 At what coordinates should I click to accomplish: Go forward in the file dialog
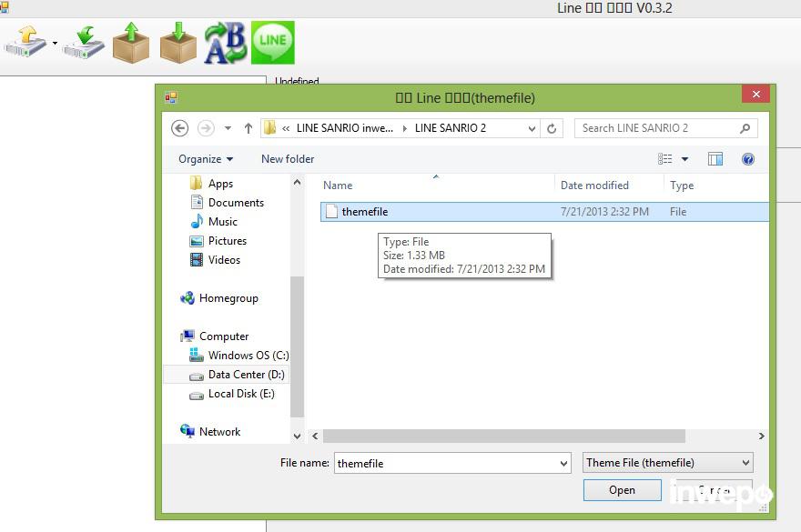click(x=206, y=128)
